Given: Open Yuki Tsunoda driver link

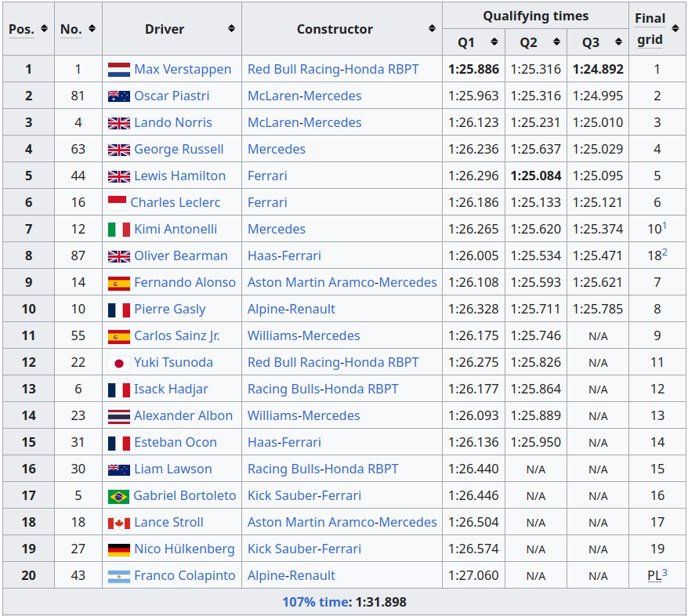Looking at the screenshot, I should point(173,362).
